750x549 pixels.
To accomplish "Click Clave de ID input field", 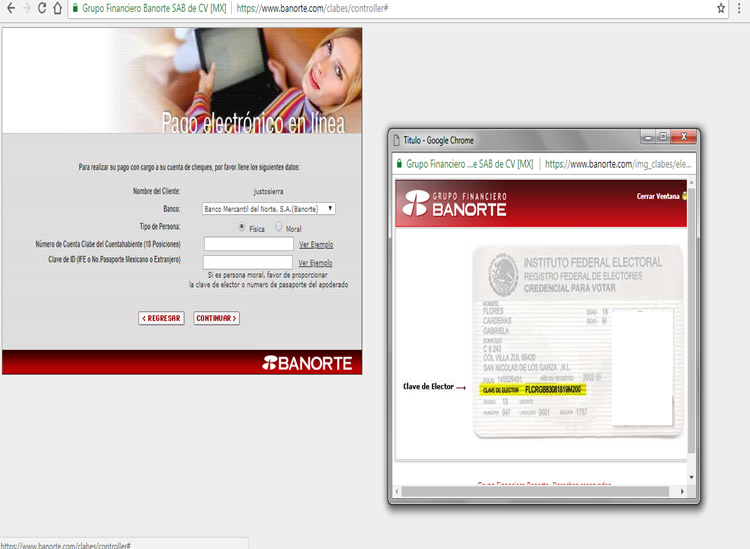I will click(x=248, y=262).
